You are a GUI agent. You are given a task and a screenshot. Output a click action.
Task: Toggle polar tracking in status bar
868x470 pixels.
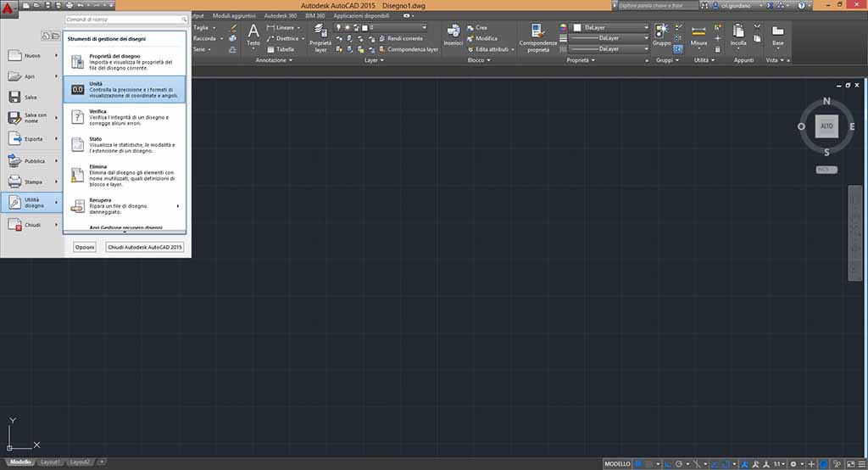(x=679, y=464)
